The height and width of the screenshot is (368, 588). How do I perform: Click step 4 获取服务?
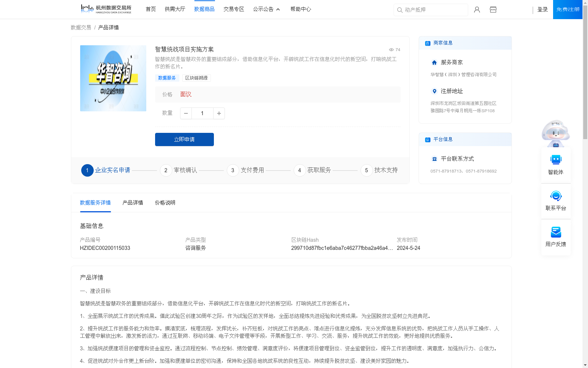point(312,170)
